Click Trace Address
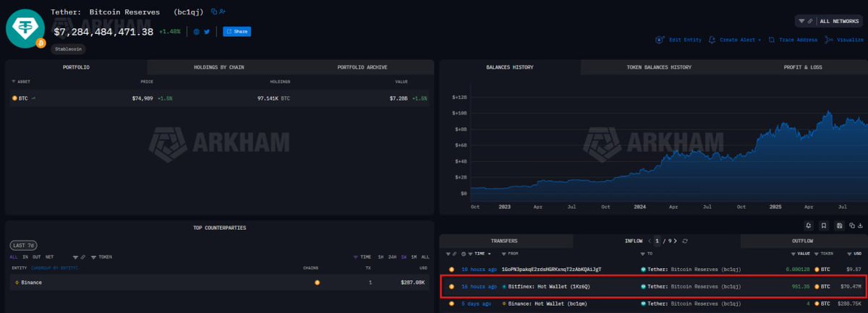Screen dimensions: 868x313 pos(793,40)
